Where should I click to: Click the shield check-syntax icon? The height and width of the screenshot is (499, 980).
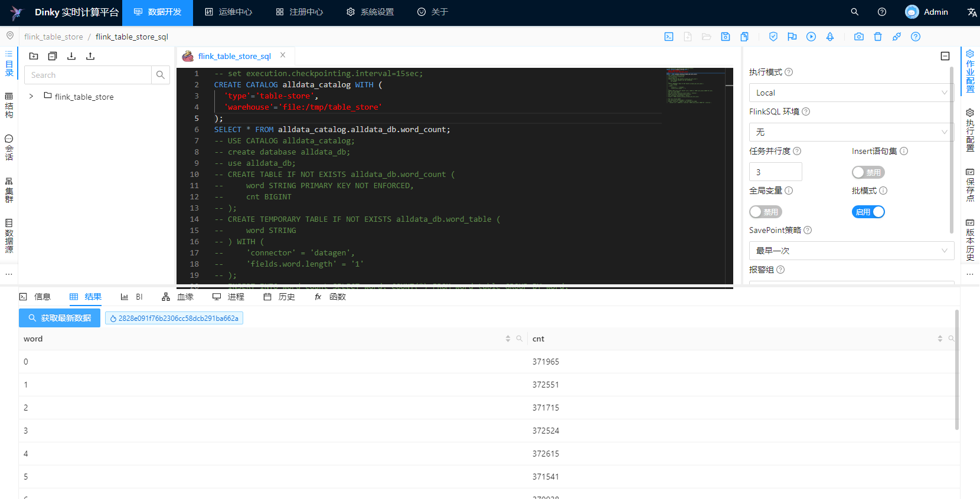pyautogui.click(x=773, y=37)
